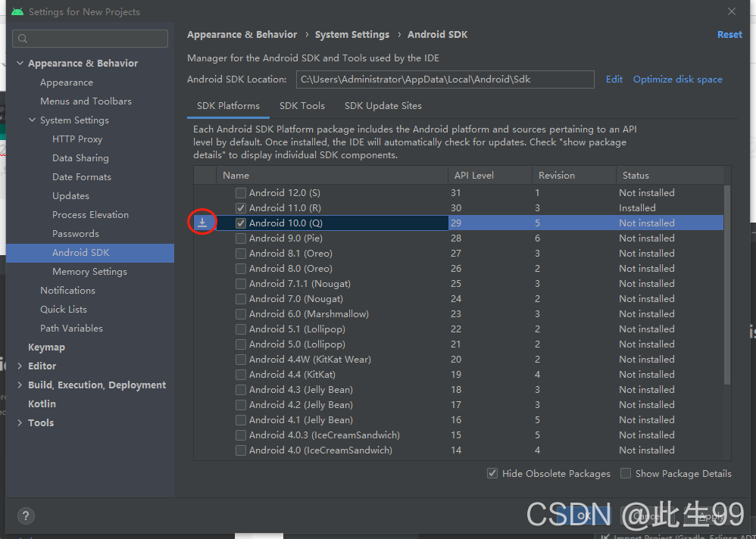Click Optimize disk space link
Image resolution: width=756 pixels, height=539 pixels.
677,79
